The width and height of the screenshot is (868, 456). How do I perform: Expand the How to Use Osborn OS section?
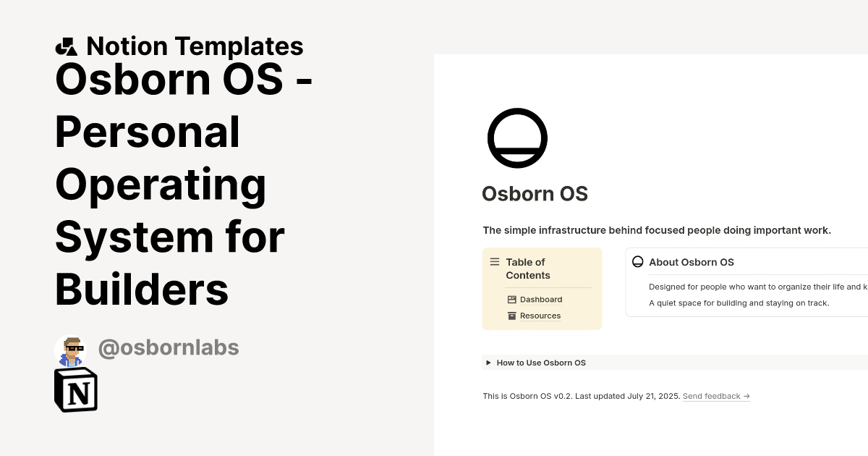coord(541,363)
